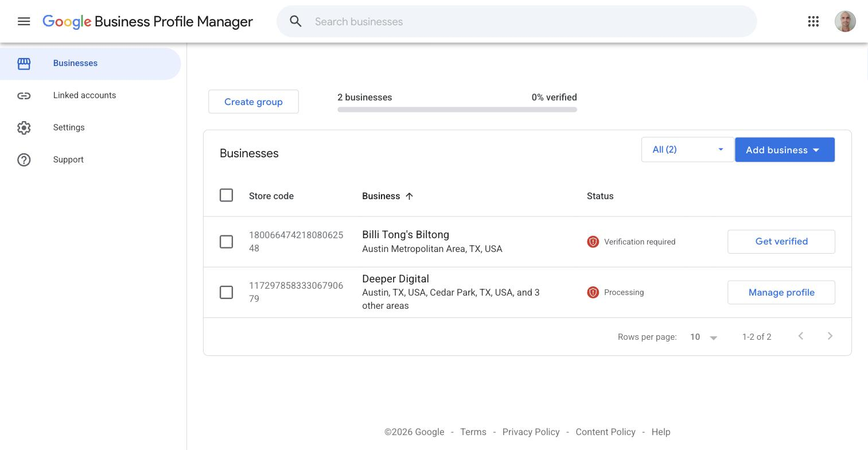
Task: Click the Linked accounts chain icon
Action: click(x=24, y=95)
